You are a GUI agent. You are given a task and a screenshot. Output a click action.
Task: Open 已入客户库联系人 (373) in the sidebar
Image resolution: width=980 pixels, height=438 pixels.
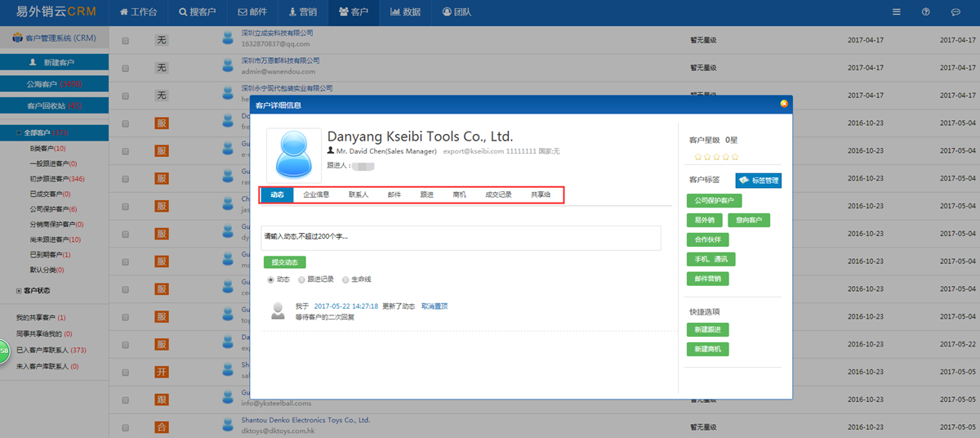tap(51, 350)
